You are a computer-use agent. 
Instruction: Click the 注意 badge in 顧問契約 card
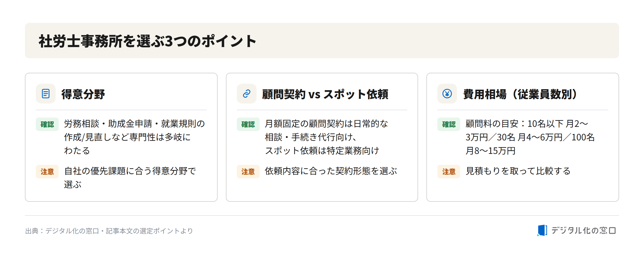coord(248,172)
